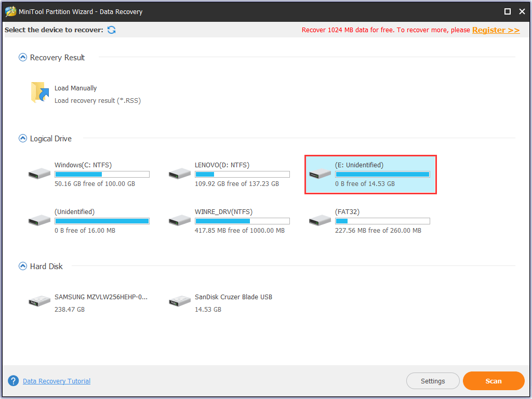Click the MiniTool Partition Wizard app icon
The height and width of the screenshot is (399, 532).
pos(10,11)
